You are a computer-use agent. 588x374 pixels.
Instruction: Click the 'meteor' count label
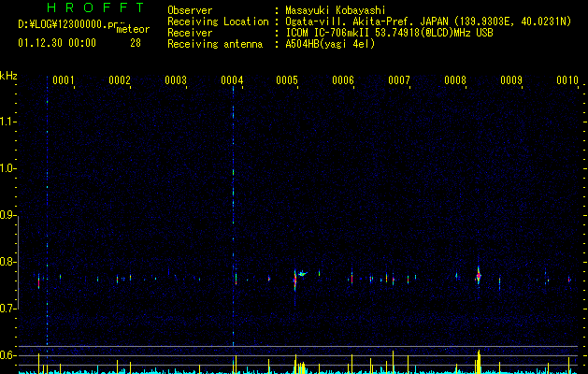click(x=133, y=29)
